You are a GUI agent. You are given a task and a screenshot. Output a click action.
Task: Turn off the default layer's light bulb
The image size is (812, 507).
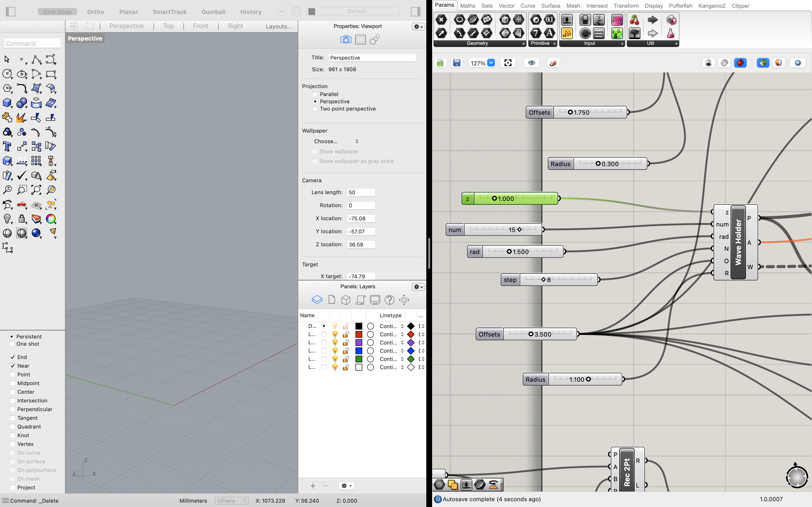[335, 326]
